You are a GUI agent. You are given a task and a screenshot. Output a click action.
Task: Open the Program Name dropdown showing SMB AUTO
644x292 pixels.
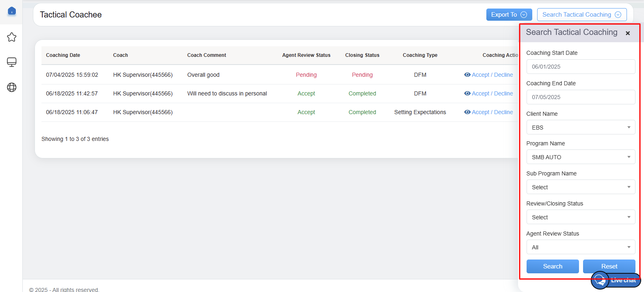(x=581, y=157)
